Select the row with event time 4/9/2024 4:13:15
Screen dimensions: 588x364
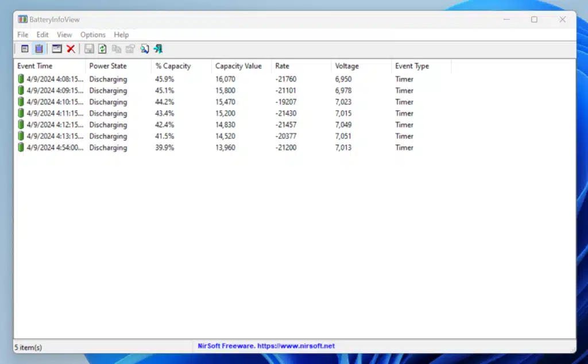(x=233, y=136)
